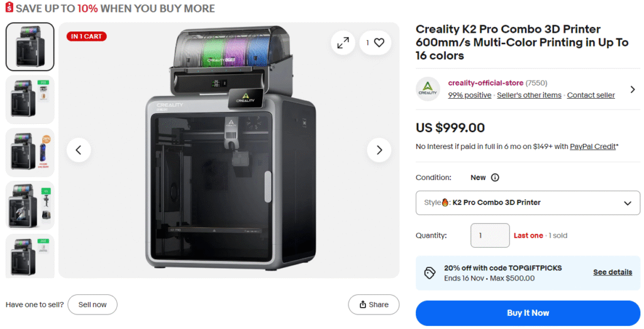
Task: Open the Style dropdown menu
Action: (528, 203)
